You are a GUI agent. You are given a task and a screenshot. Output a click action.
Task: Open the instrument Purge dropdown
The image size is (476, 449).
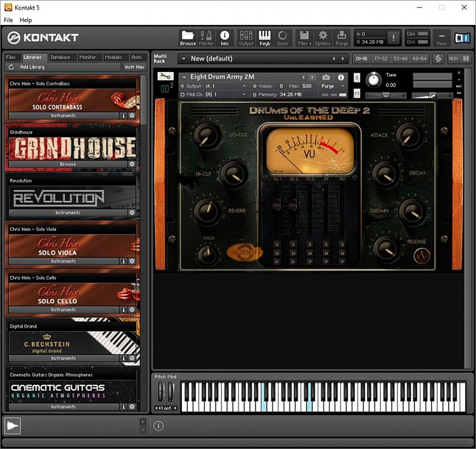point(332,86)
